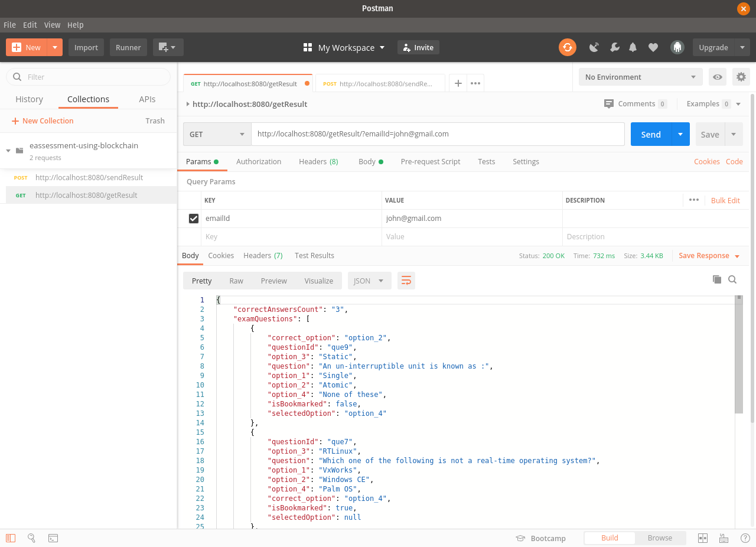This screenshot has height=547, width=756.
Task: Switch to History tab
Action: pos(29,99)
